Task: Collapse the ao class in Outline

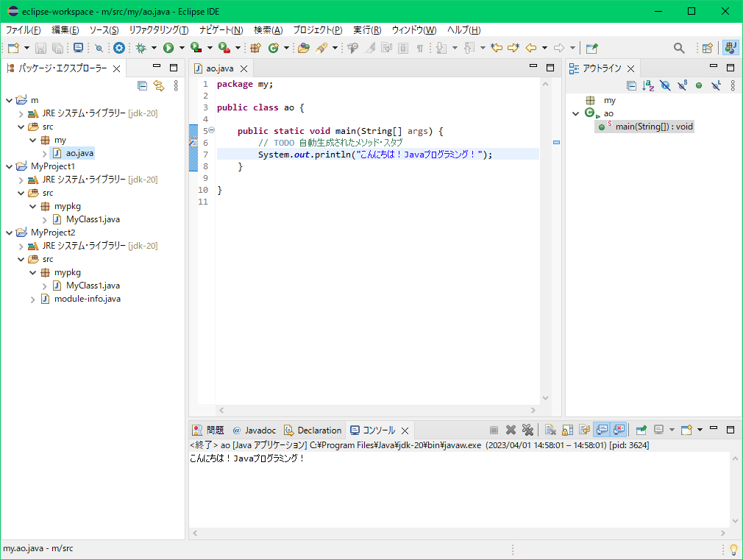Action: pyautogui.click(x=576, y=114)
